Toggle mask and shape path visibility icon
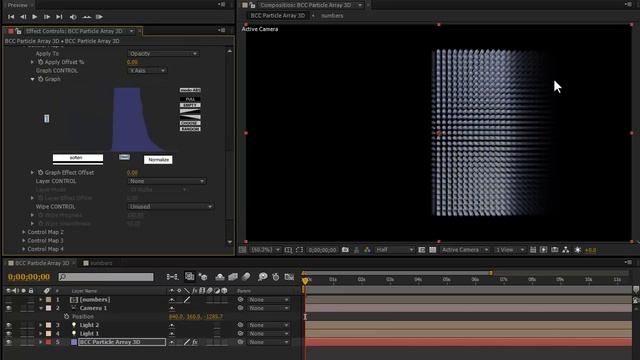 click(x=299, y=250)
